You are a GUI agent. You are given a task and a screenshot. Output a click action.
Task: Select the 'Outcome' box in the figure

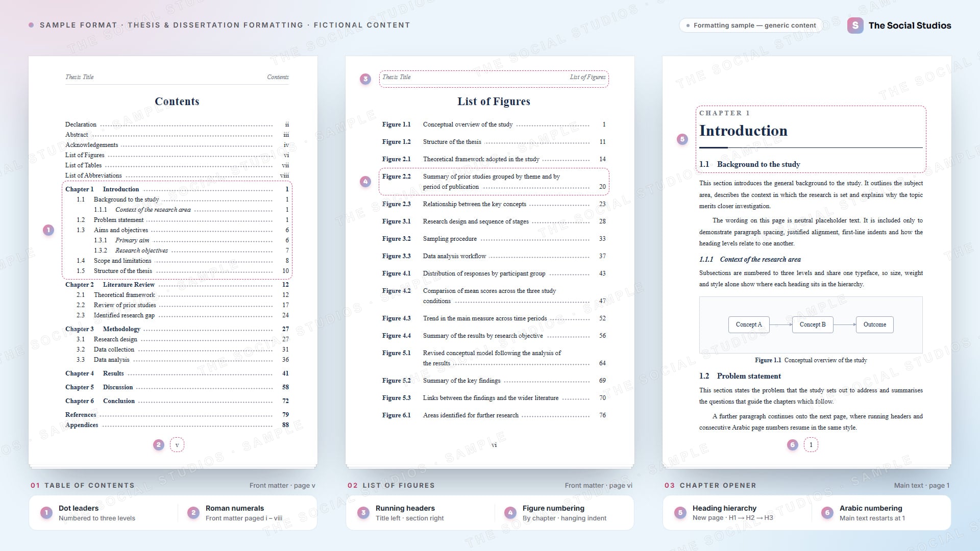(875, 324)
